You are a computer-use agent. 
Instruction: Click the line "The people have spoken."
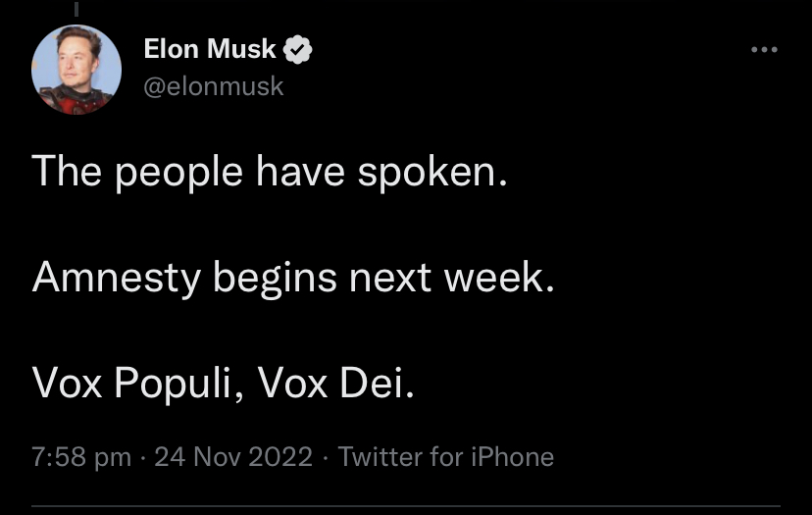pyautogui.click(x=270, y=173)
